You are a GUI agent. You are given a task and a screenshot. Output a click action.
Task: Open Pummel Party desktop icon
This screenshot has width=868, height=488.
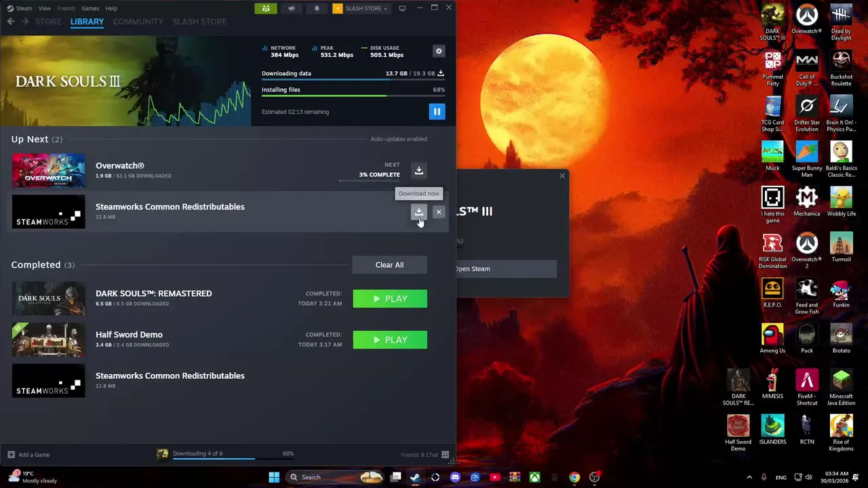pyautogui.click(x=772, y=68)
